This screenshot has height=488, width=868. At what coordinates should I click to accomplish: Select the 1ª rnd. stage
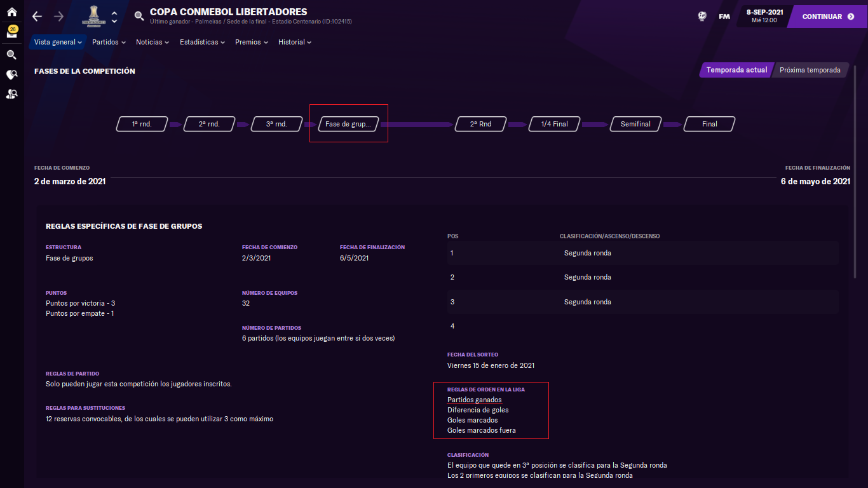pos(142,124)
